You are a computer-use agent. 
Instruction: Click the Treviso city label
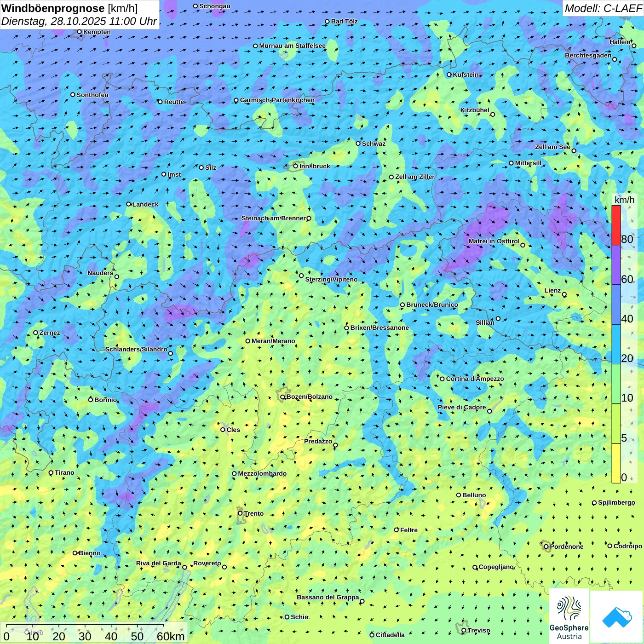point(478,630)
